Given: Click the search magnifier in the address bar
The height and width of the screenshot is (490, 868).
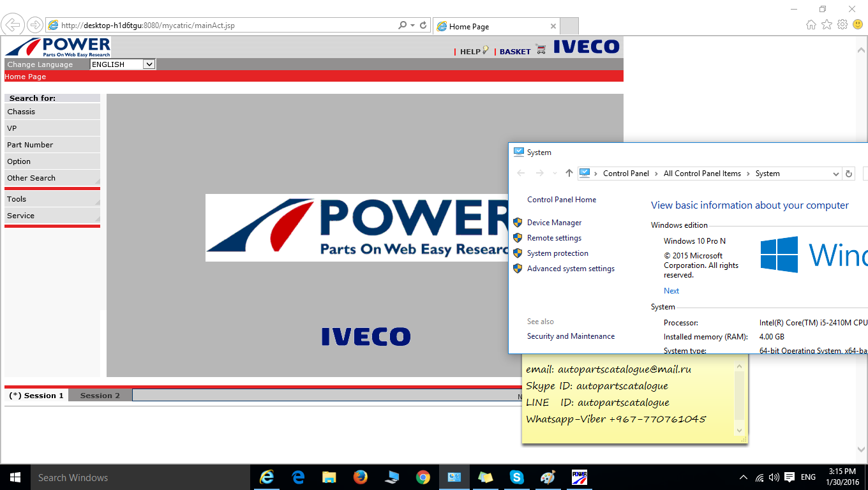Looking at the screenshot, I should [x=402, y=26].
